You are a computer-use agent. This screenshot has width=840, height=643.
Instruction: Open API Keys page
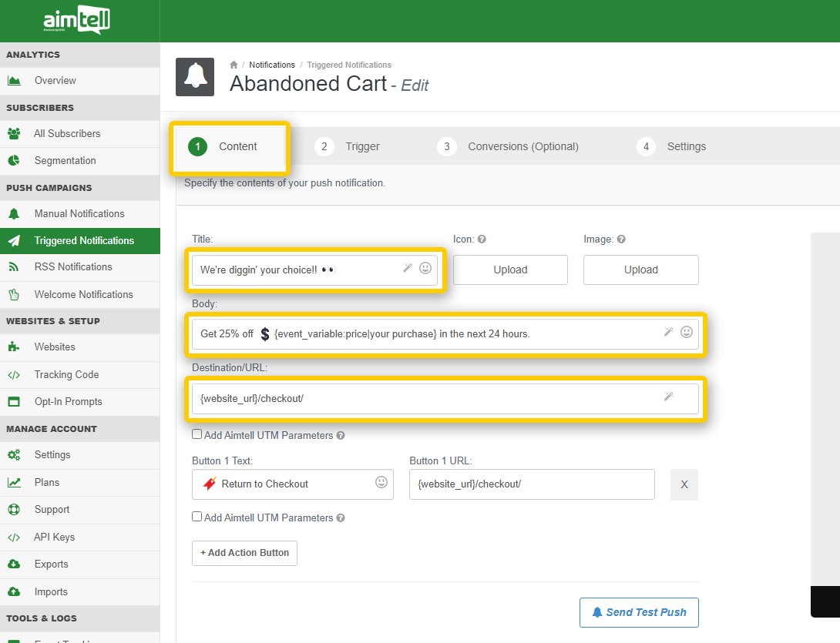tap(80, 537)
